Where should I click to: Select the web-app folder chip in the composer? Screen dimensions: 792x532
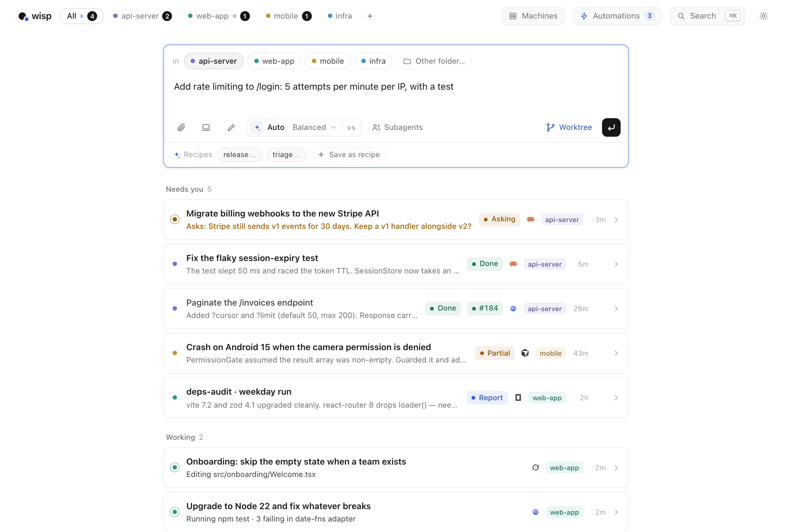[274, 61]
